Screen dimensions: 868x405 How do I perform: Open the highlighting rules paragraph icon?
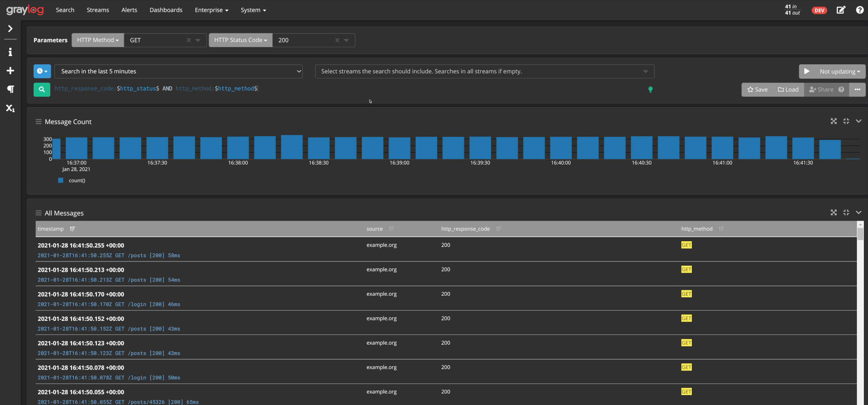[10, 89]
